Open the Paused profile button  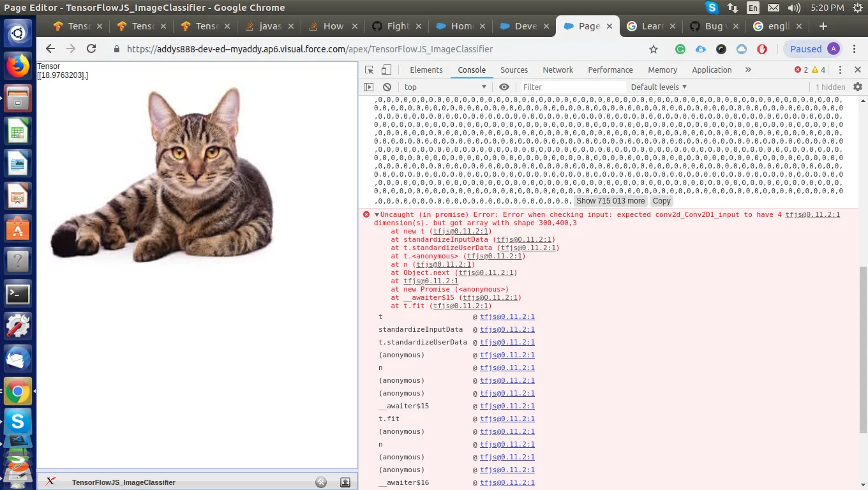(x=812, y=49)
